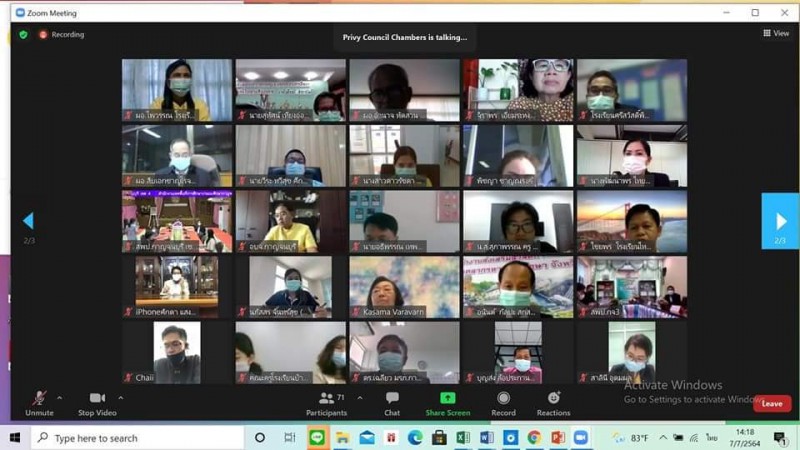This screenshot has width=800, height=450.
Task: Select Kasama Varavarn video tile
Action: click(x=404, y=286)
